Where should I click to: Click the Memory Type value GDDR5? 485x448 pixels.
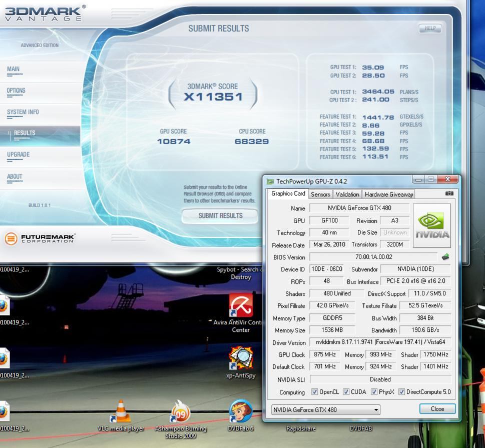pos(332,318)
